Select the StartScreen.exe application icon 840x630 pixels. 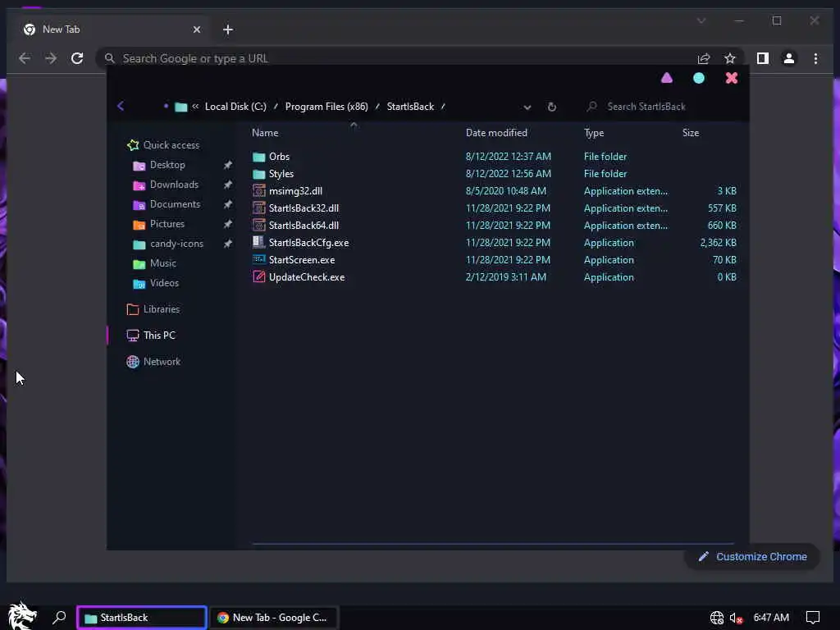tap(258, 259)
